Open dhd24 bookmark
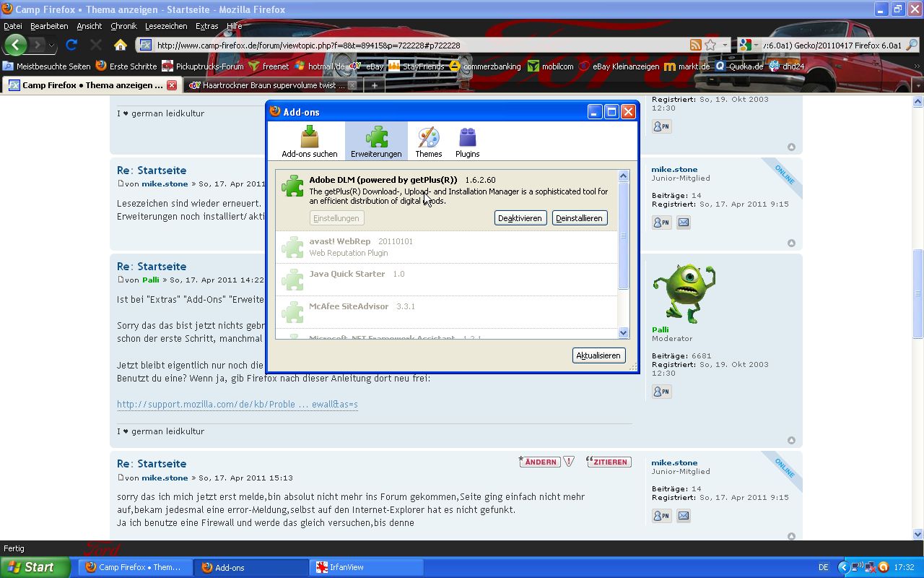The height and width of the screenshot is (578, 924). tap(787, 66)
